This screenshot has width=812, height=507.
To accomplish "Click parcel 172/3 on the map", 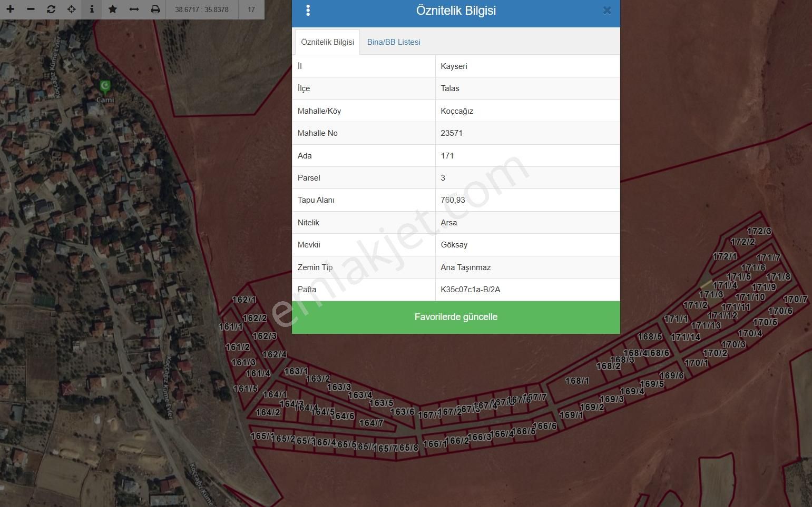I will (x=759, y=231).
